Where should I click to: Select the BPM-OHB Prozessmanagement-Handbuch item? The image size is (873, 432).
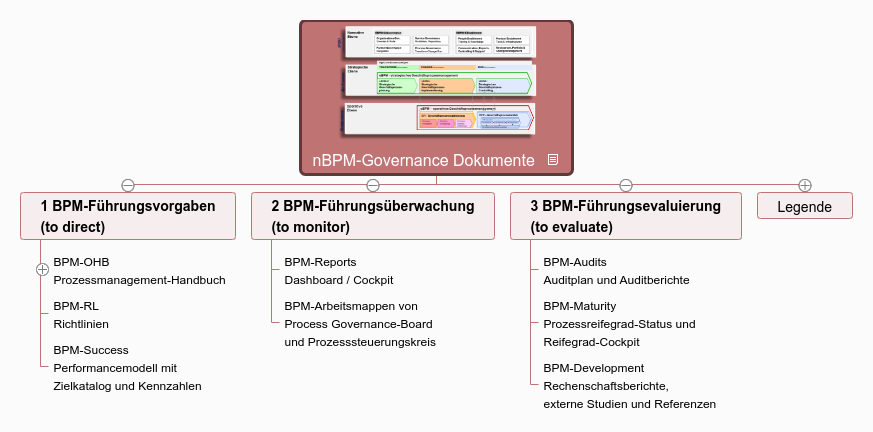[139, 271]
